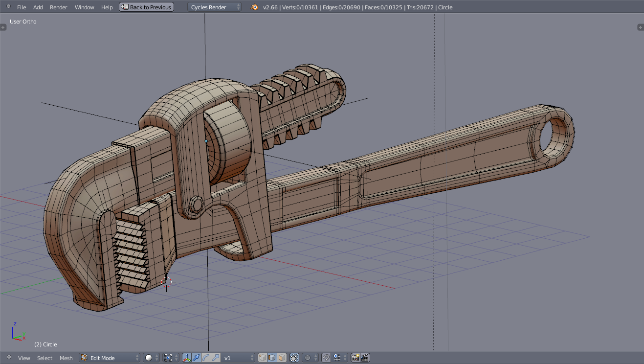This screenshot has height=364, width=644.
Task: Open the viewport shading dropdown
Action: click(152, 358)
